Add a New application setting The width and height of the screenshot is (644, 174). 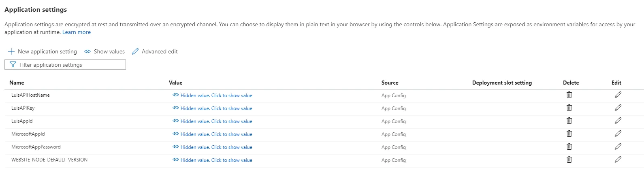coord(43,52)
